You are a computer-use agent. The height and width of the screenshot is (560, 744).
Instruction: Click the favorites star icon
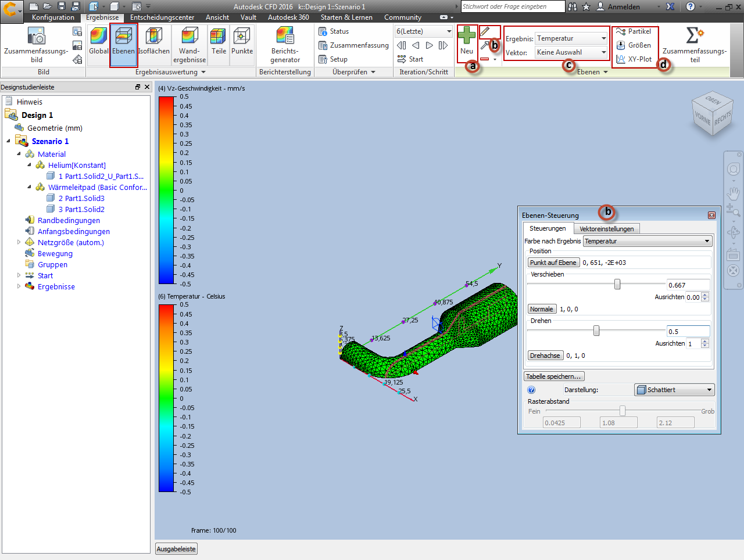pos(586,6)
